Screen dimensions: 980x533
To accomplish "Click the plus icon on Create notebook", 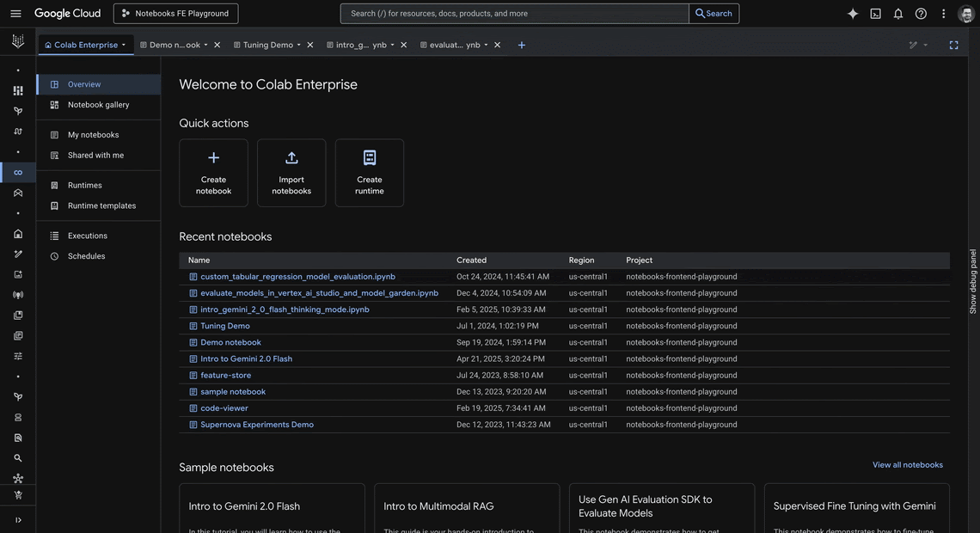I will coord(214,157).
